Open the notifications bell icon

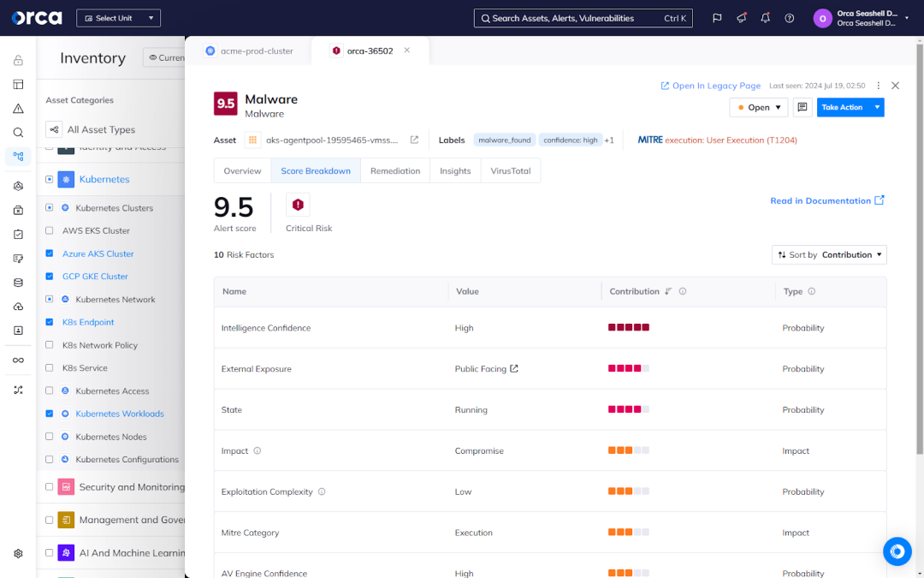coord(765,18)
